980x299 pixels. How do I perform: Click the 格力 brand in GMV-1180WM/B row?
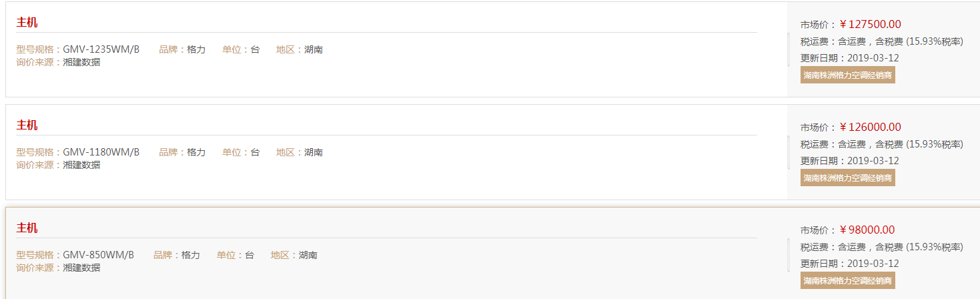point(196,152)
